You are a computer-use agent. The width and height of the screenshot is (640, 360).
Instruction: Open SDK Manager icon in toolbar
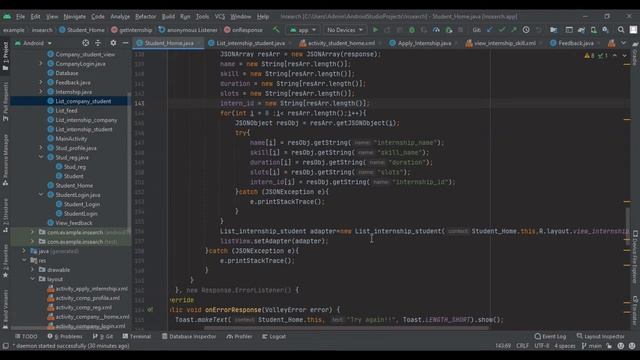(606, 30)
